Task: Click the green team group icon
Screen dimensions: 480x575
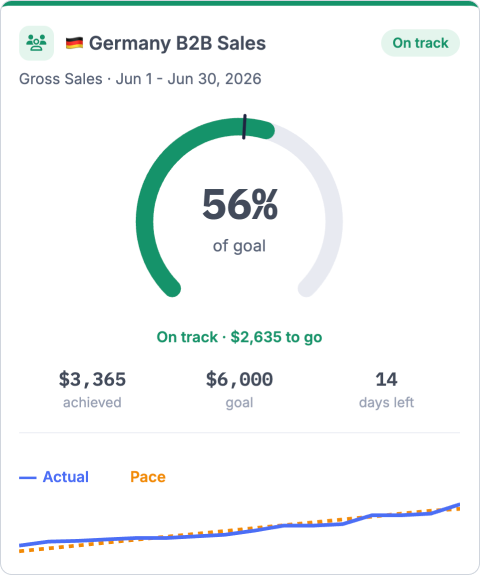Action: 36,43
